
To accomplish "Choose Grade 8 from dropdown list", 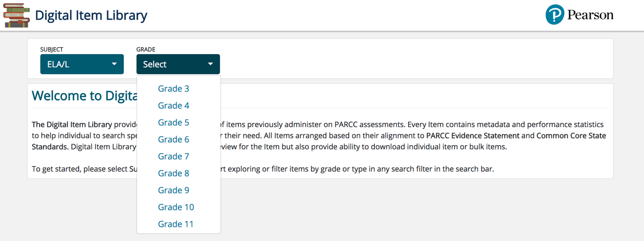I will coord(173,173).
